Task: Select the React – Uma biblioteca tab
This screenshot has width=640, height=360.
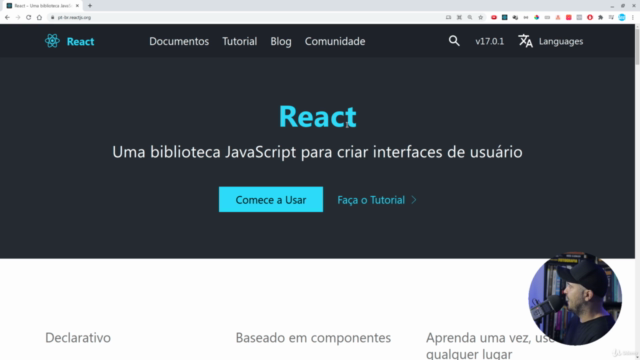Action: tap(41, 6)
